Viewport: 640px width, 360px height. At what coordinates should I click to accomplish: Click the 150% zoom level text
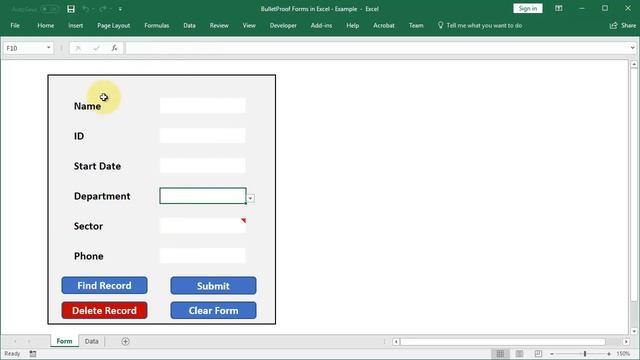tap(623, 353)
